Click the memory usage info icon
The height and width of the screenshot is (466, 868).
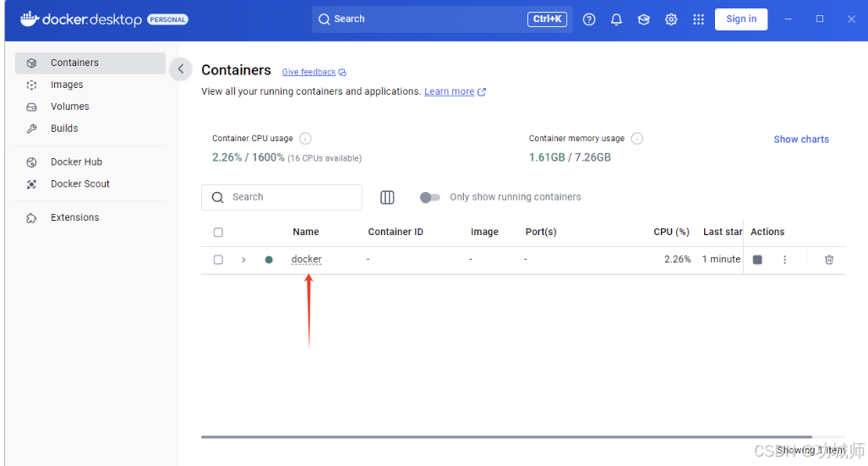tap(637, 139)
